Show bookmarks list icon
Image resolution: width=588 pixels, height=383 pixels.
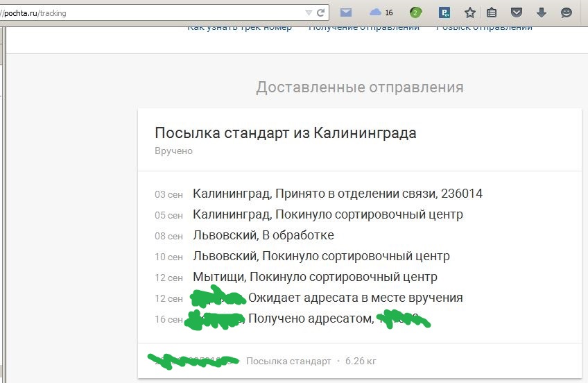[492, 12]
